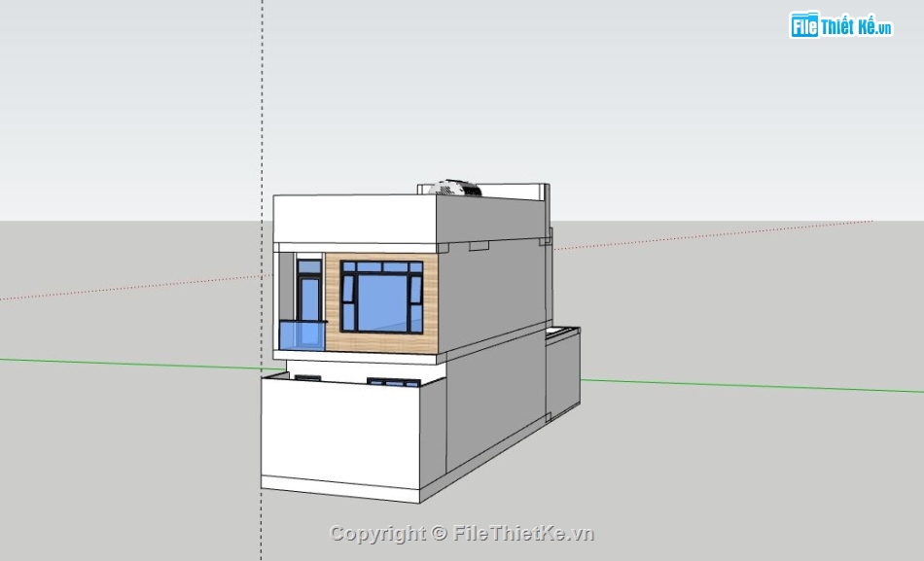Select the blue glass balcony railing
Image resolution: width=924 pixels, height=561 pixels.
point(302,334)
